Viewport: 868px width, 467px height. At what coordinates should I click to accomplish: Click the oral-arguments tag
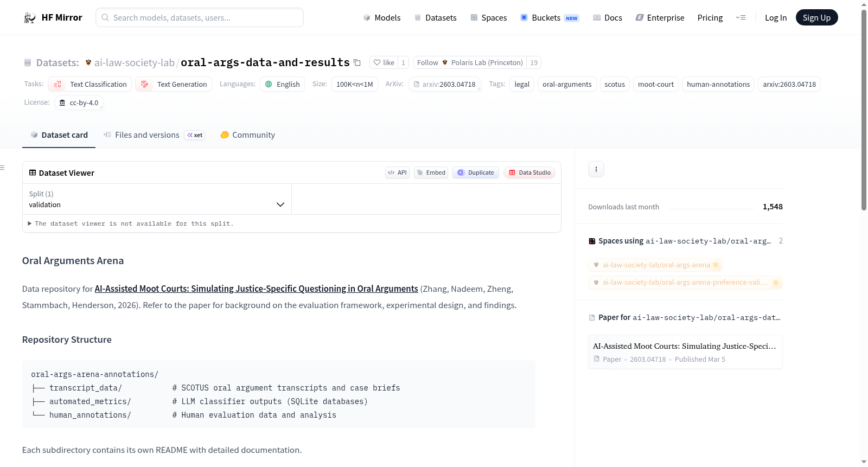click(567, 85)
